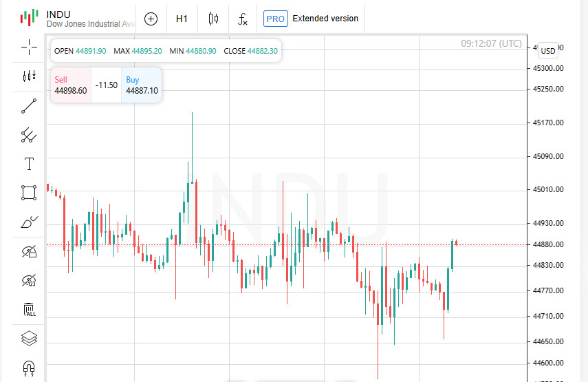This screenshot has width=588, height=382.
Task: Open the USD currency selector
Action: pyautogui.click(x=548, y=51)
